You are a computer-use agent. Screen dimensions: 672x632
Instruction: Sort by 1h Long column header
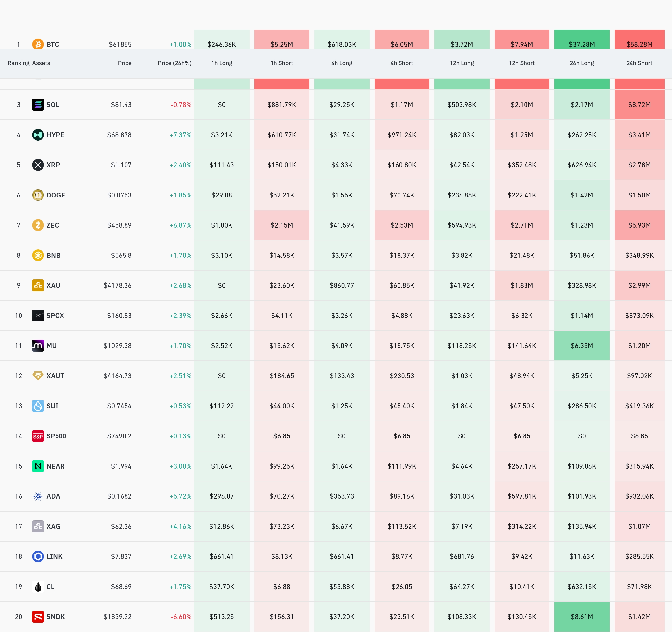tap(222, 63)
